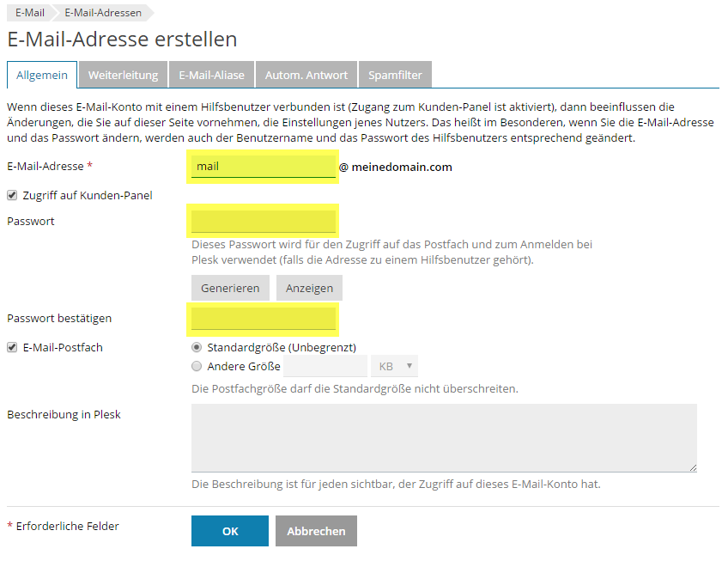Viewport: 728px width, 561px height.
Task: Click the Anzeigen button
Action: click(309, 288)
